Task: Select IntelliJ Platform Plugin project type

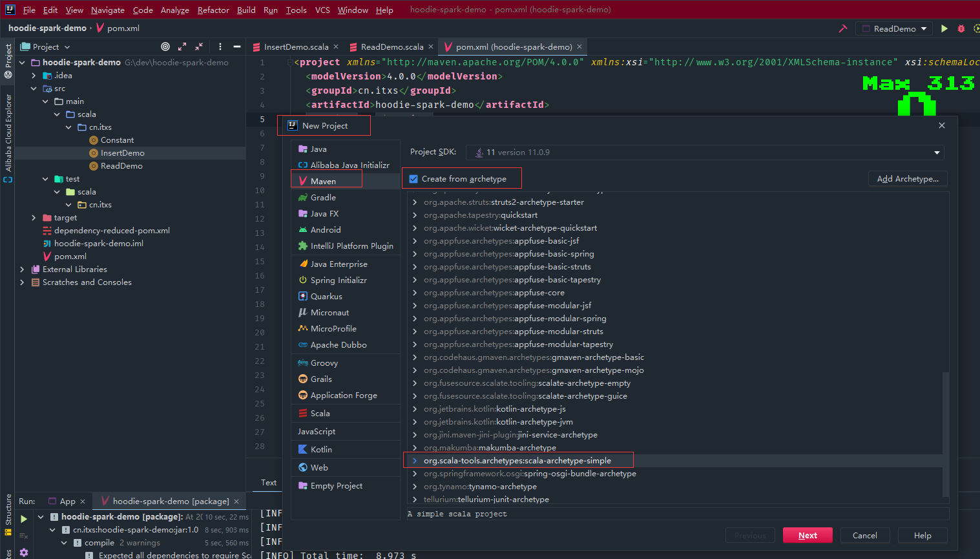Action: pyautogui.click(x=346, y=246)
